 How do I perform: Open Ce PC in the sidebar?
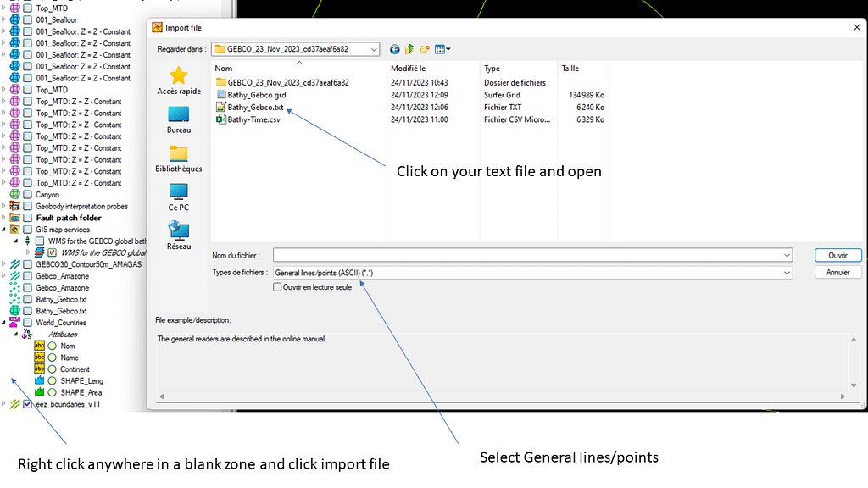tap(179, 197)
